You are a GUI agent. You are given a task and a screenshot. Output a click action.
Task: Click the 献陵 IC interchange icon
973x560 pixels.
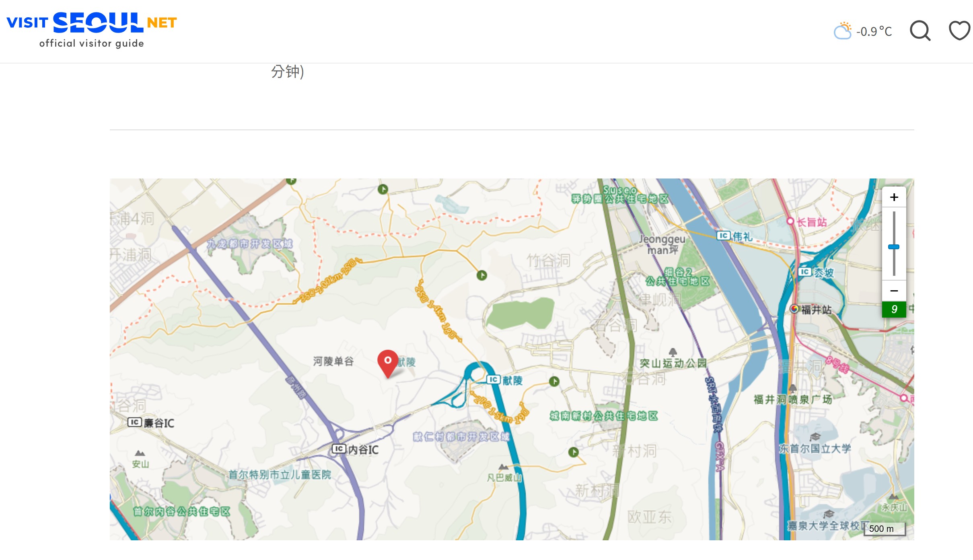(x=494, y=379)
